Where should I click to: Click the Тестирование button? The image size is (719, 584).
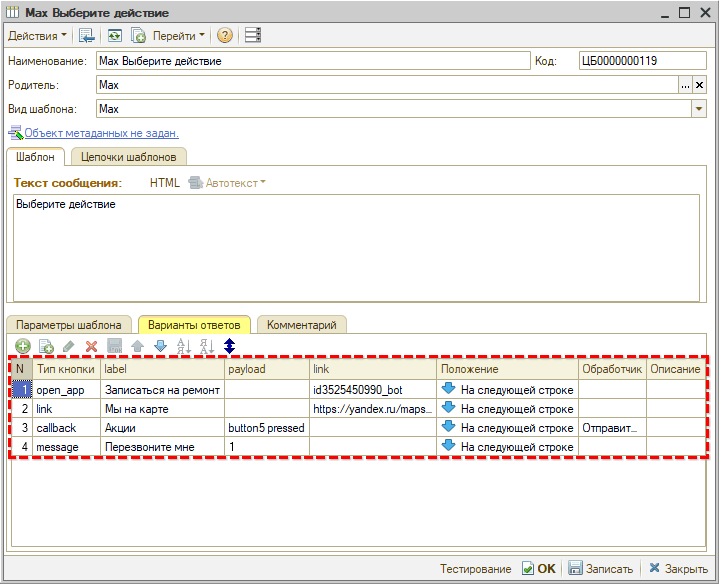coord(475,569)
